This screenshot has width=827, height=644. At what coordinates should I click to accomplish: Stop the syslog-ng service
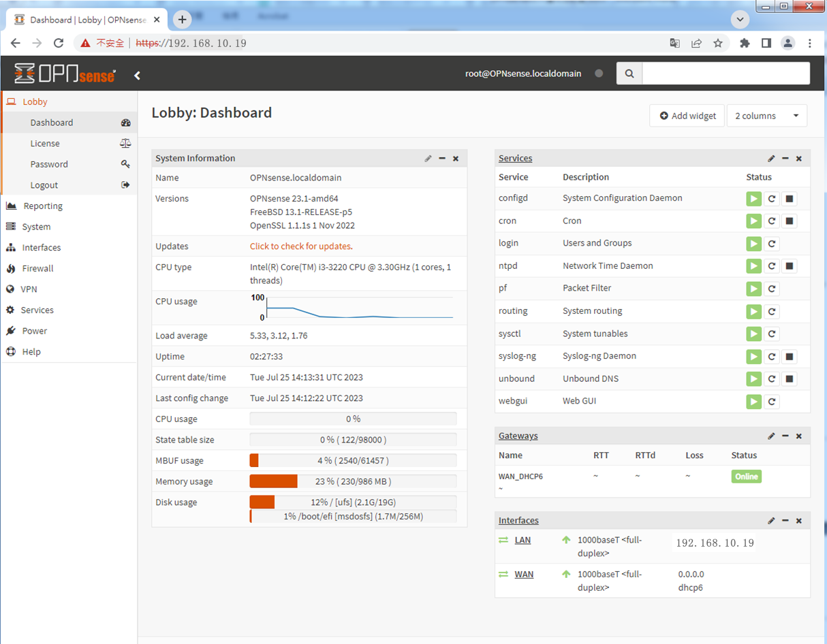tap(790, 357)
